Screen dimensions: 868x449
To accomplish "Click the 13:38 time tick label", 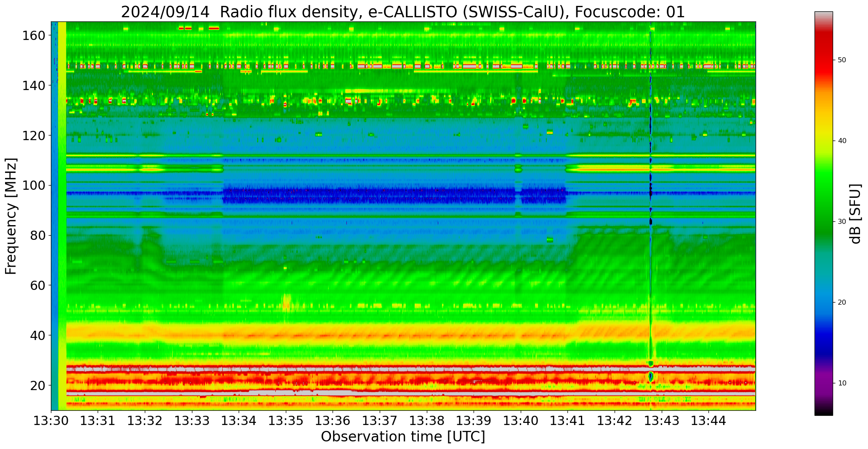I will pyautogui.click(x=427, y=421).
